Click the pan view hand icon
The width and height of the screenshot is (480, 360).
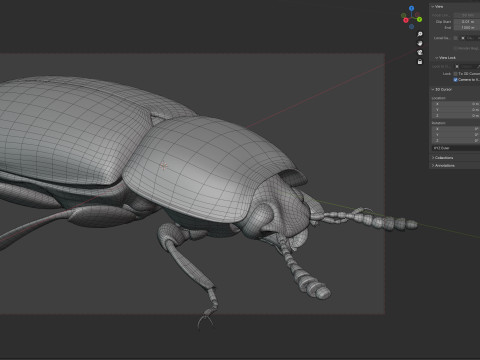coord(420,43)
